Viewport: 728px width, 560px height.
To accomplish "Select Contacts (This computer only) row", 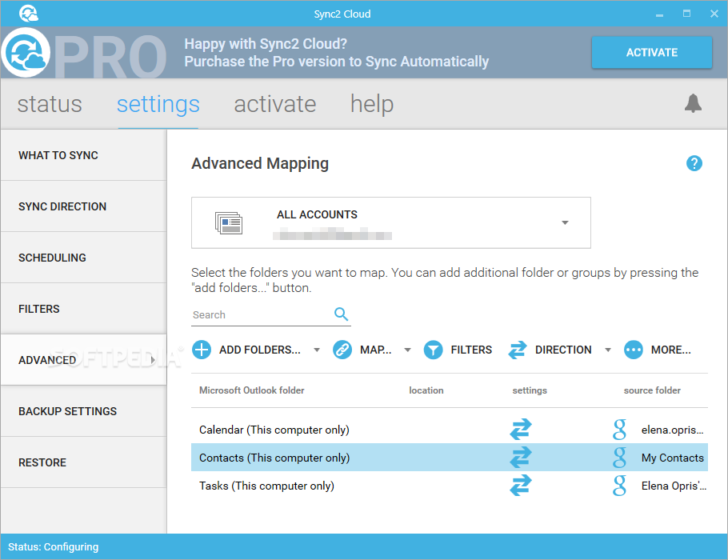I will (x=450, y=458).
